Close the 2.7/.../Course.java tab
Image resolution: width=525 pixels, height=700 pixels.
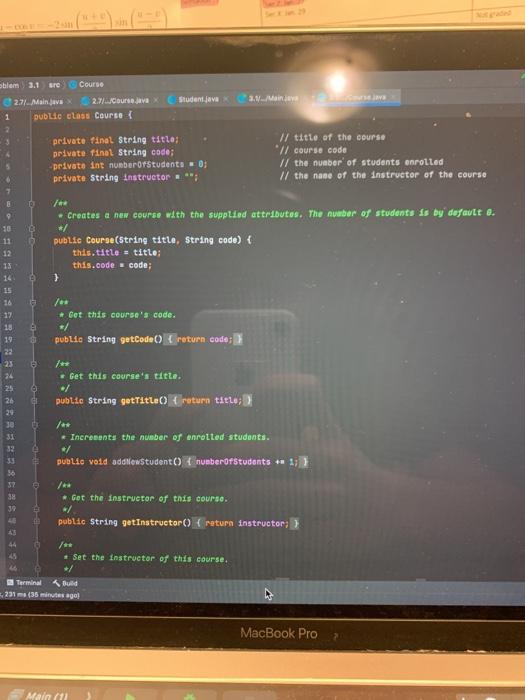[155, 100]
